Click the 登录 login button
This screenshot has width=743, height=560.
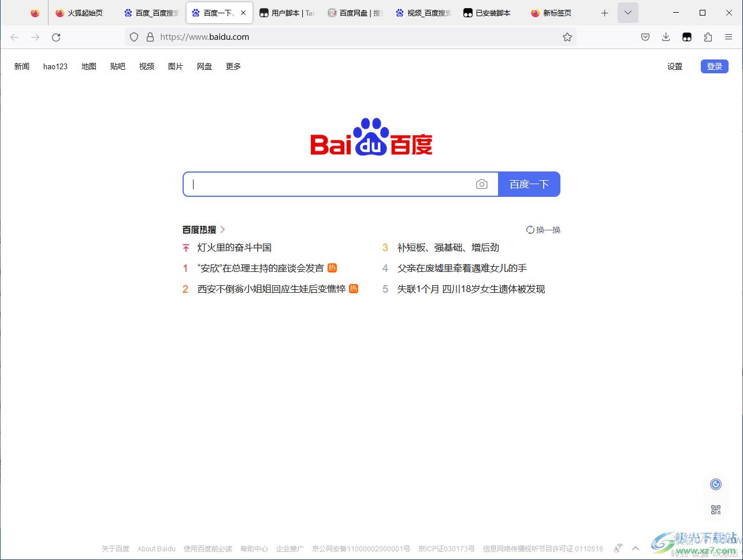coord(715,66)
